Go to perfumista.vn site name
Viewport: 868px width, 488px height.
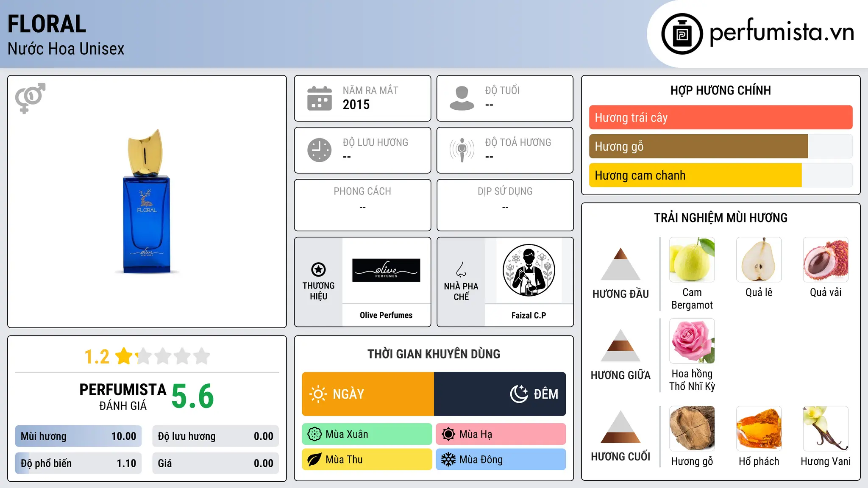tap(782, 32)
